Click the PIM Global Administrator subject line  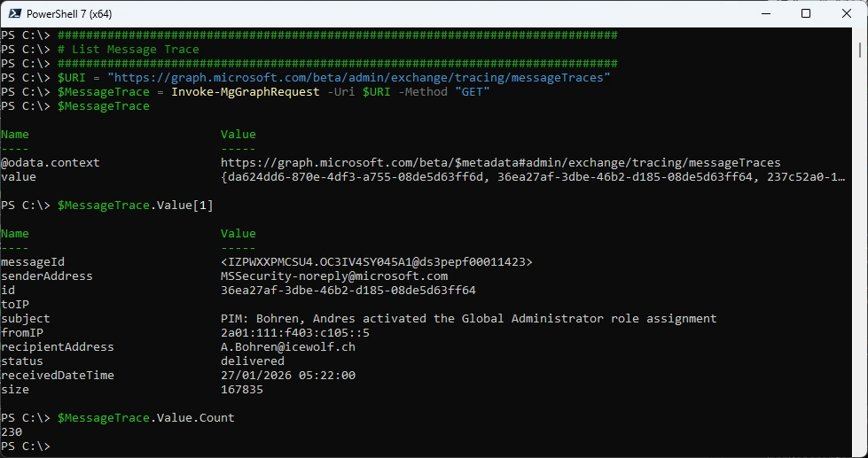click(468, 319)
